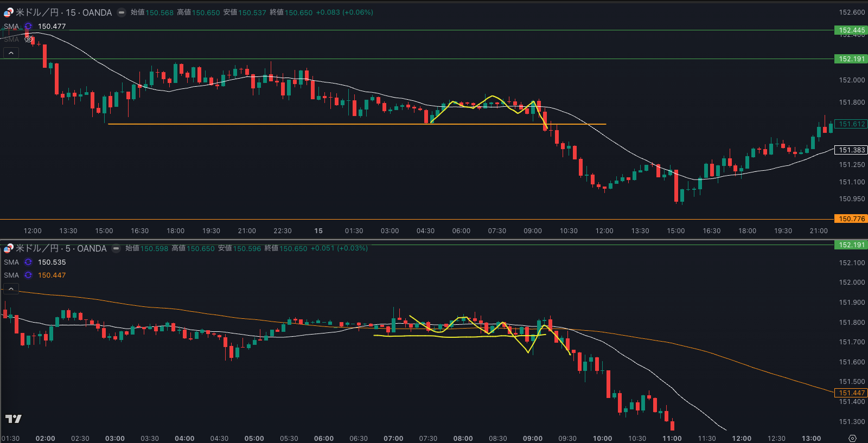This screenshot has width=868, height=443.
Task: Select the orange 150.776 price line label
Action: (851, 219)
